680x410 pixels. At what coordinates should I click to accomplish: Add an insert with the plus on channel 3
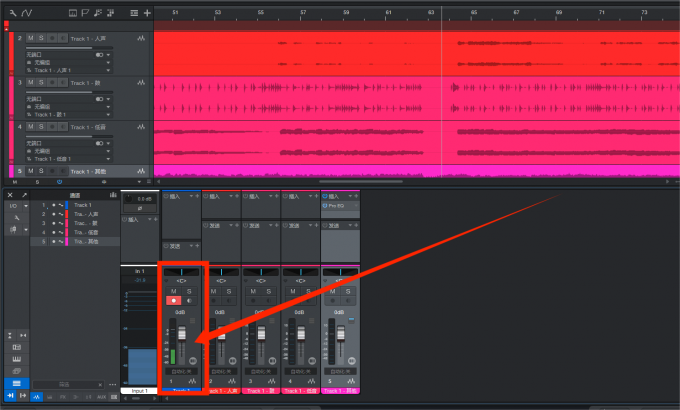(277, 197)
